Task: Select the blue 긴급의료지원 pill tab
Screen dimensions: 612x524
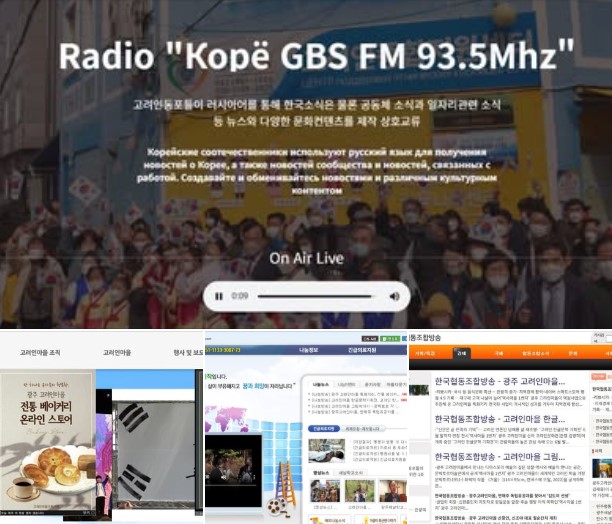Action: tap(324, 428)
